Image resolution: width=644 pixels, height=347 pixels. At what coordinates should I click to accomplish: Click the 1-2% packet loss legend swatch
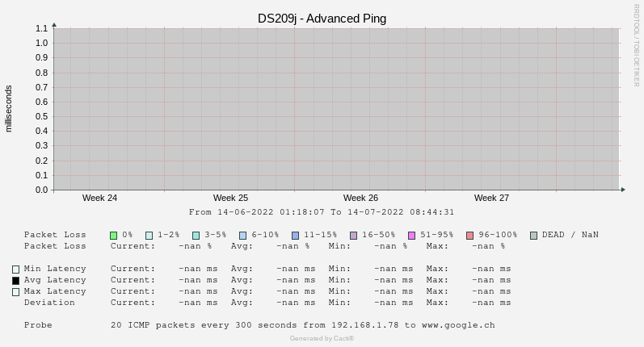149,236
